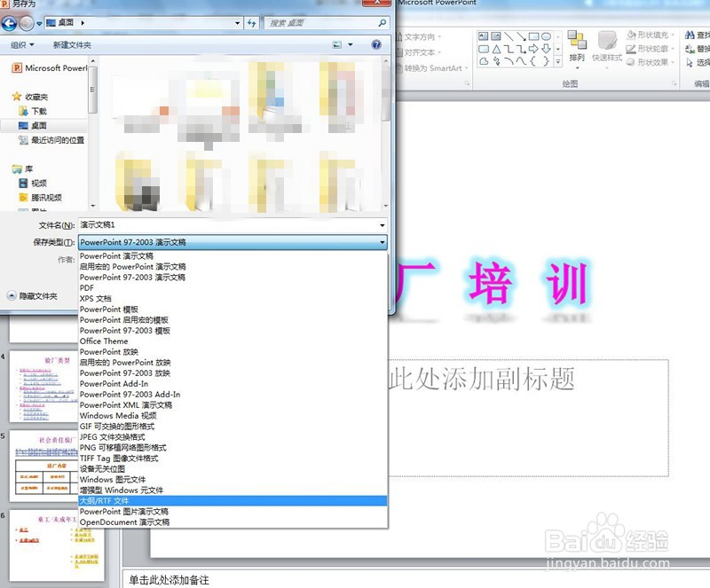Choose PNG 可移植网络图形格式 option
This screenshot has width=710, height=588.
pos(233,448)
